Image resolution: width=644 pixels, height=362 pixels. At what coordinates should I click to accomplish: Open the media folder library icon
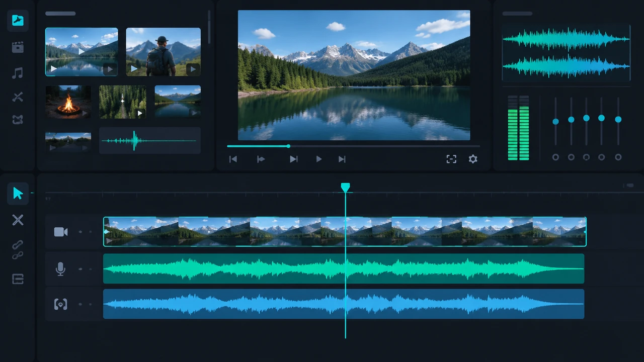point(18,21)
